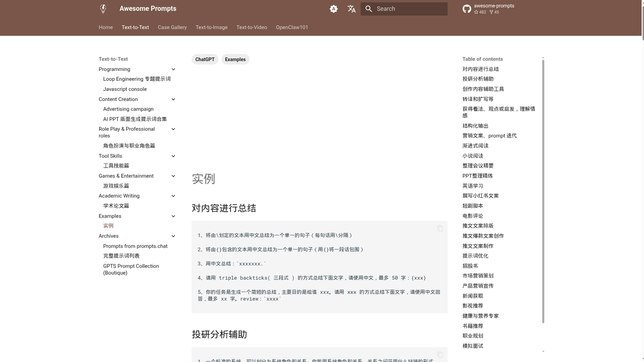Viewport: 644px width, 362px height.
Task: Click the Examples tag chip
Action: pyautogui.click(x=235, y=60)
